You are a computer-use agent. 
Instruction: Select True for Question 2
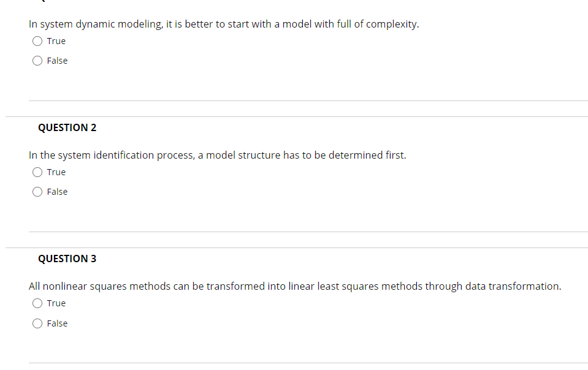(37, 172)
